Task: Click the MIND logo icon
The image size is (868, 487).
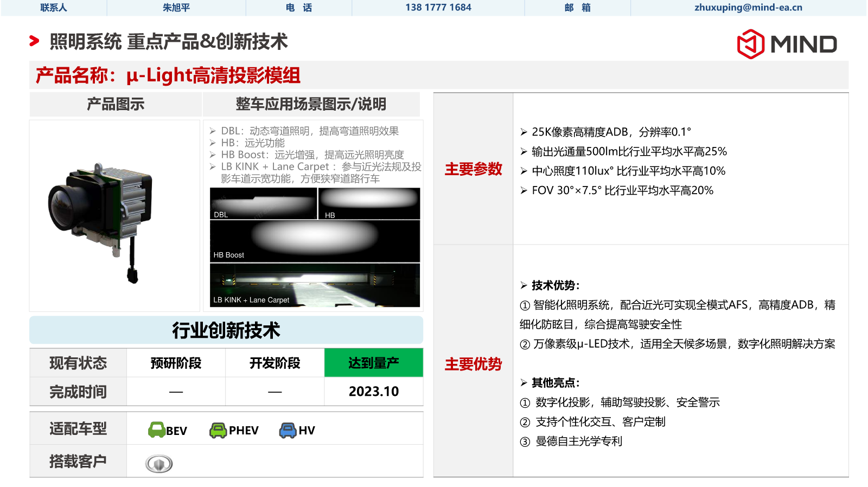Action: click(750, 44)
